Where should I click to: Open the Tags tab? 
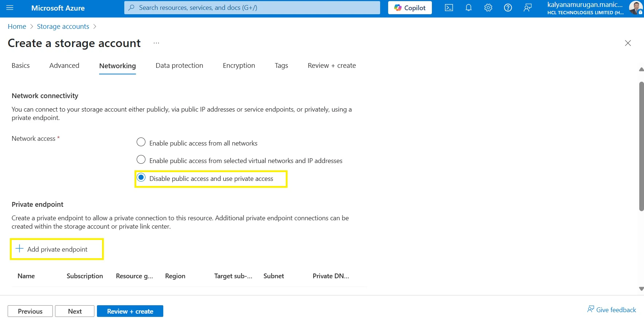click(281, 66)
